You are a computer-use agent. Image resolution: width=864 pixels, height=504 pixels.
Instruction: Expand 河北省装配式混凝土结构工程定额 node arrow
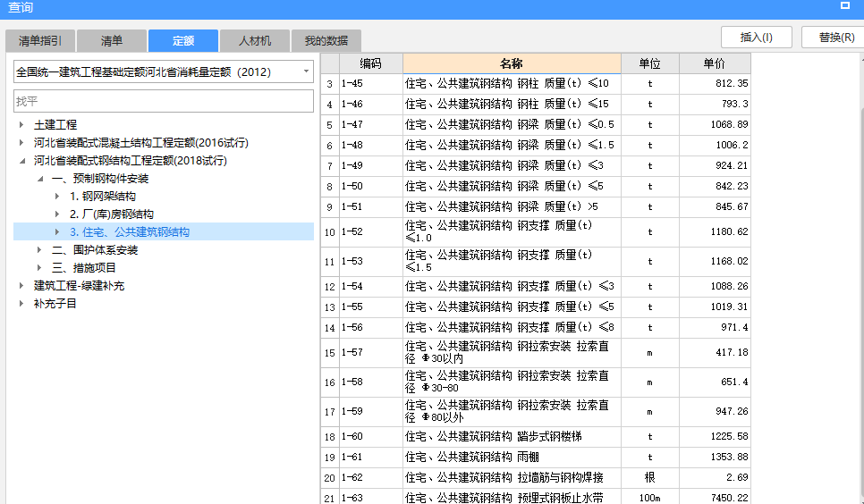(21, 143)
